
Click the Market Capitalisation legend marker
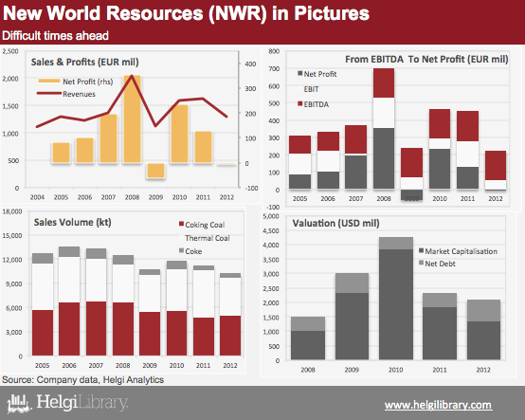tap(422, 250)
